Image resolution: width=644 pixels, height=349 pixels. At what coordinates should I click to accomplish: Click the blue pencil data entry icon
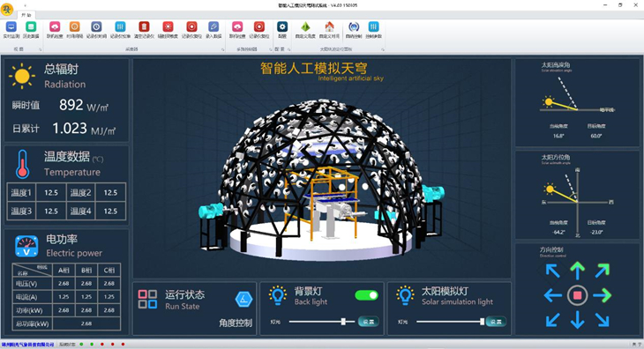pyautogui.click(x=213, y=27)
